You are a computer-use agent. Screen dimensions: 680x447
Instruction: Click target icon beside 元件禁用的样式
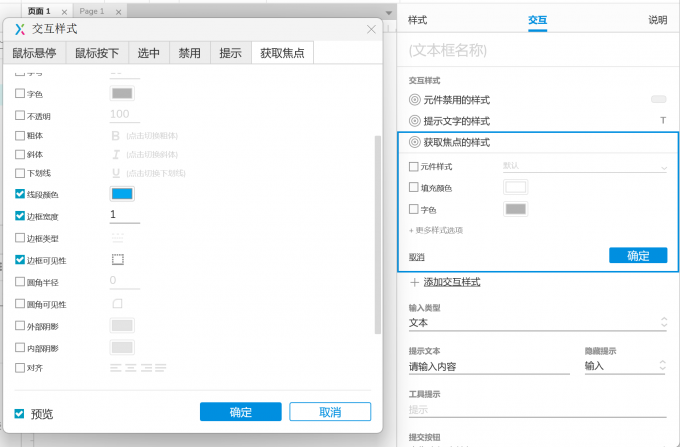(x=415, y=100)
